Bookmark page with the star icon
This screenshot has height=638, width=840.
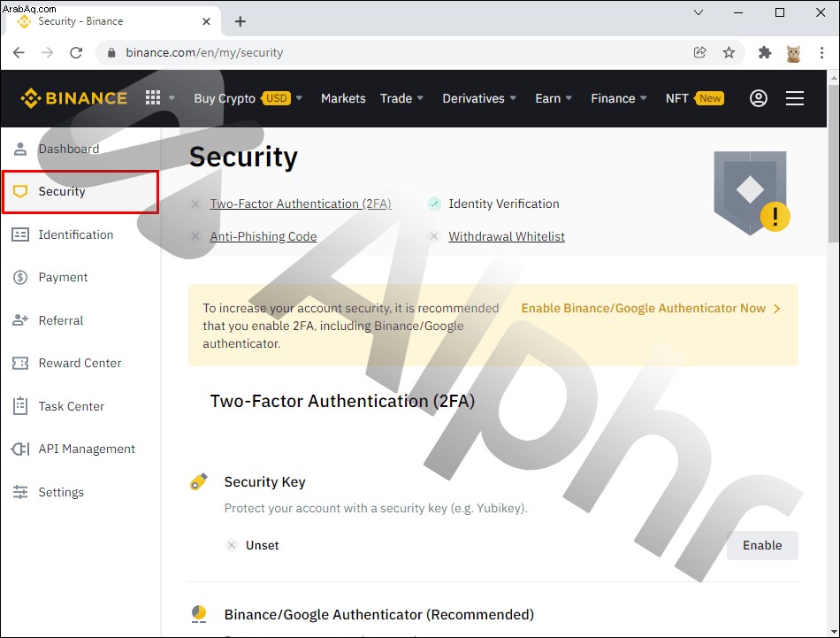[729, 52]
